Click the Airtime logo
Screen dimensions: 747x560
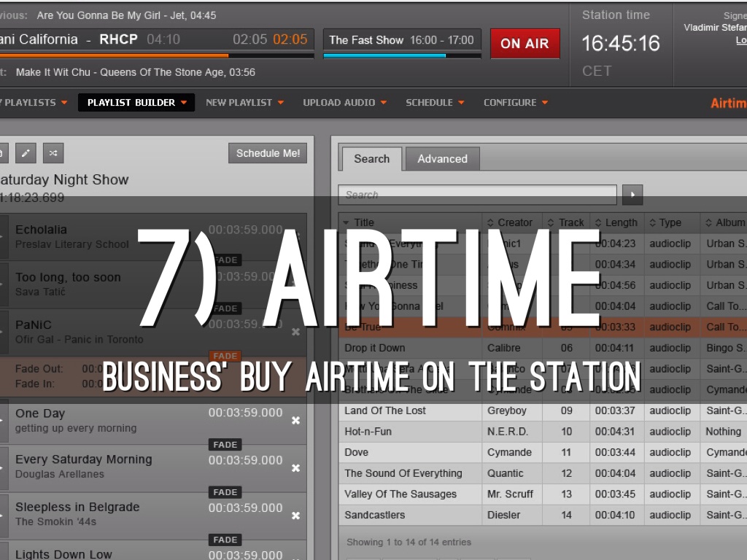pyautogui.click(x=728, y=103)
